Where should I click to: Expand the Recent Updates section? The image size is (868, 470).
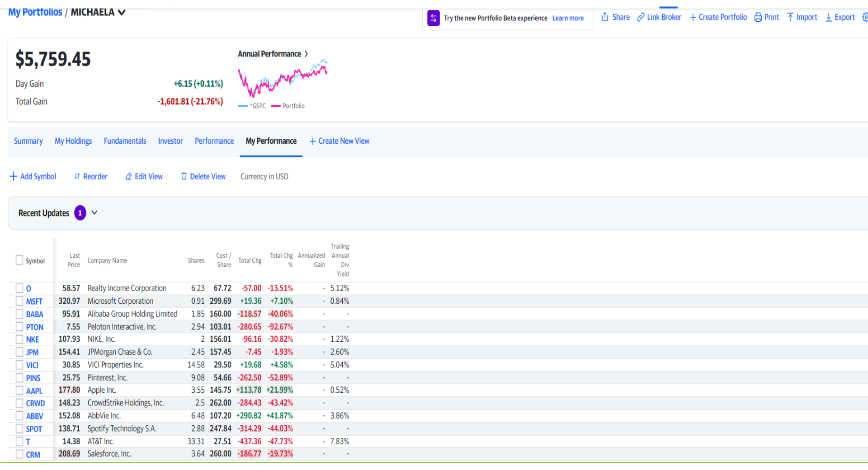pos(94,212)
